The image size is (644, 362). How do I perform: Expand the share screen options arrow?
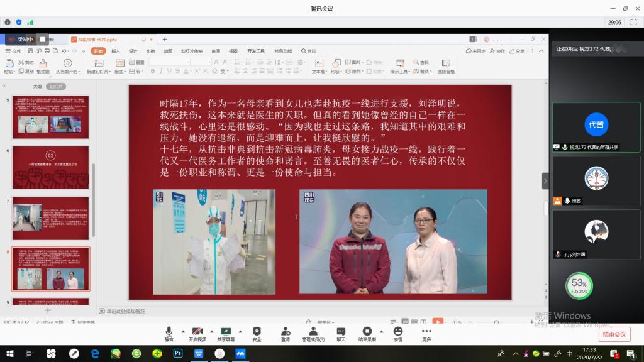240,331
